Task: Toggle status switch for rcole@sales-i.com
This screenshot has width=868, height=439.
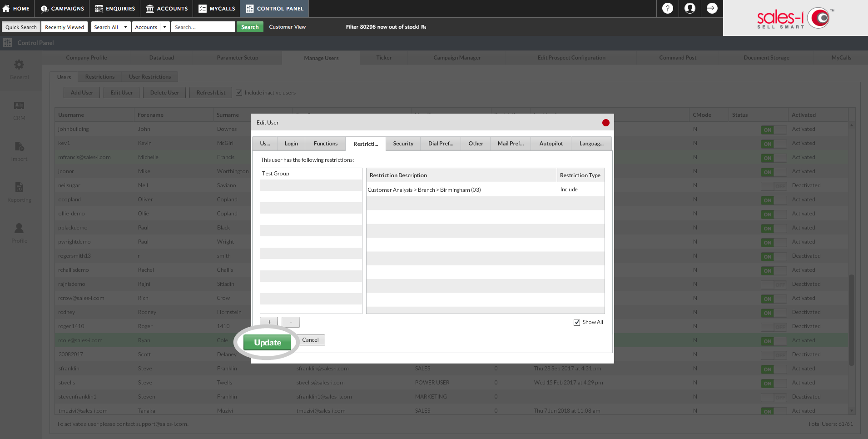Action: point(774,341)
